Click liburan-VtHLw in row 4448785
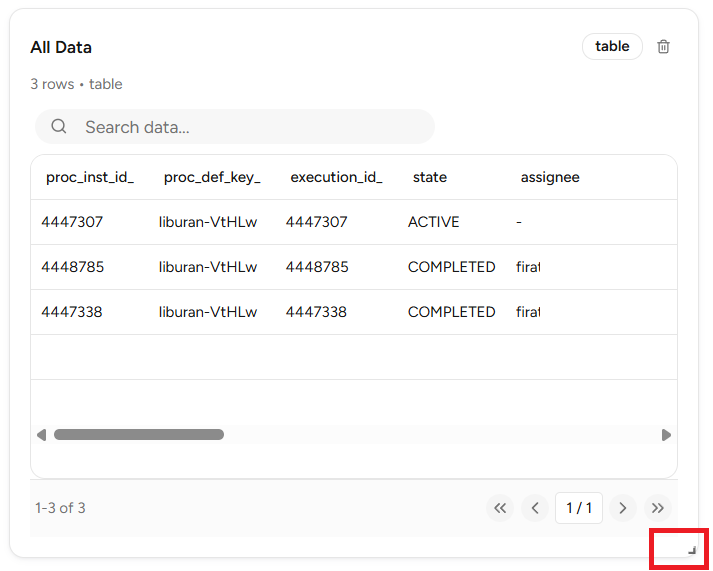The image size is (713, 571). tap(208, 267)
